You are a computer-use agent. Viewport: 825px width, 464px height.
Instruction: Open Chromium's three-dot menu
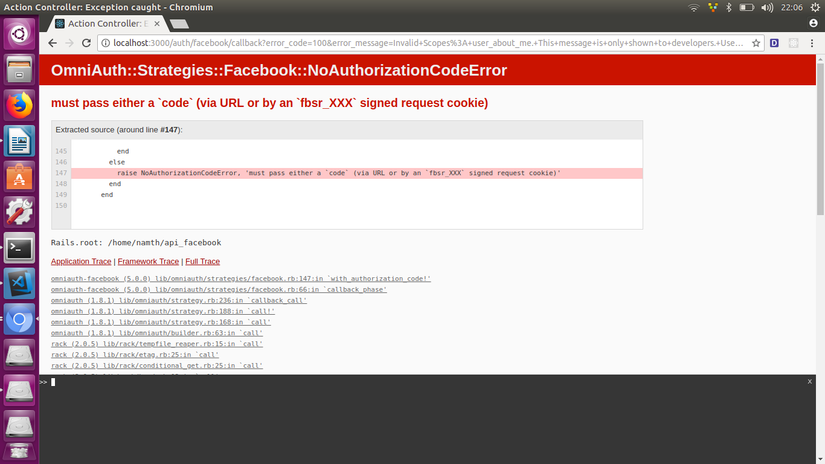click(812, 43)
